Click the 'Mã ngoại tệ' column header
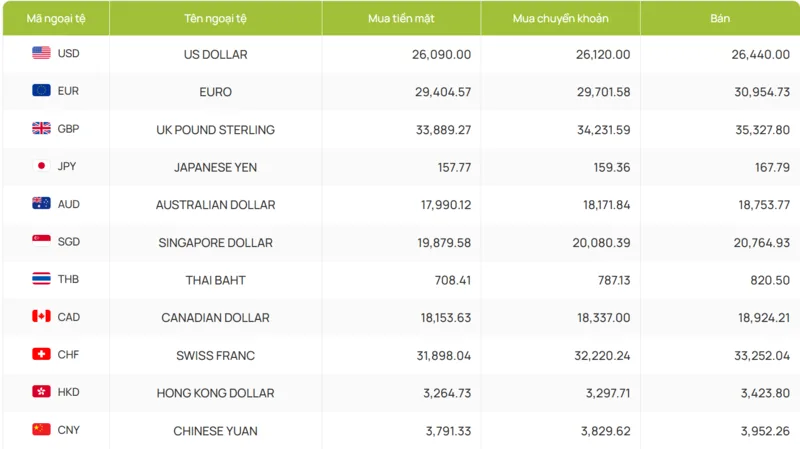The image size is (800, 449). 56,18
